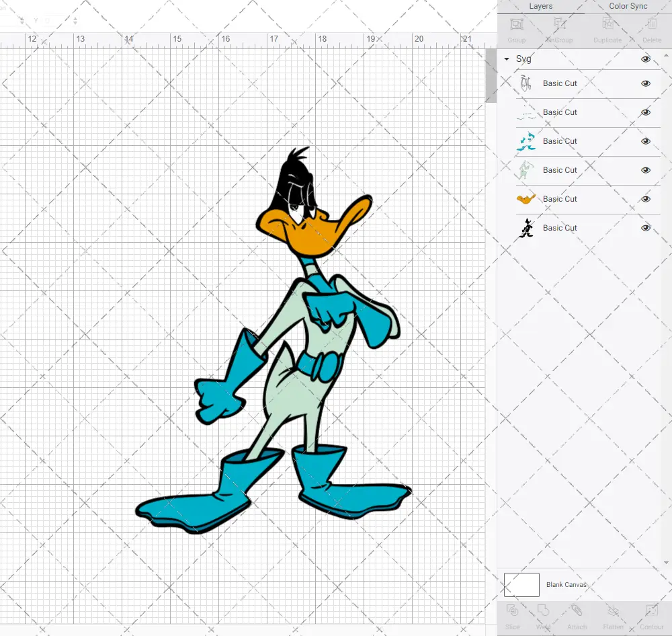Hide the black silhouette Basic Cut layer
Viewport: 672px width, 636px height.
645,228
